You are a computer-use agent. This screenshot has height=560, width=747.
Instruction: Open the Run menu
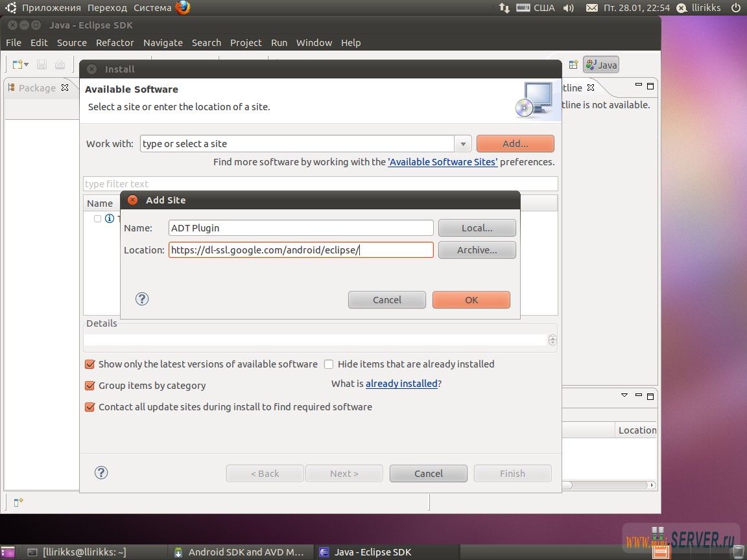pos(279,43)
